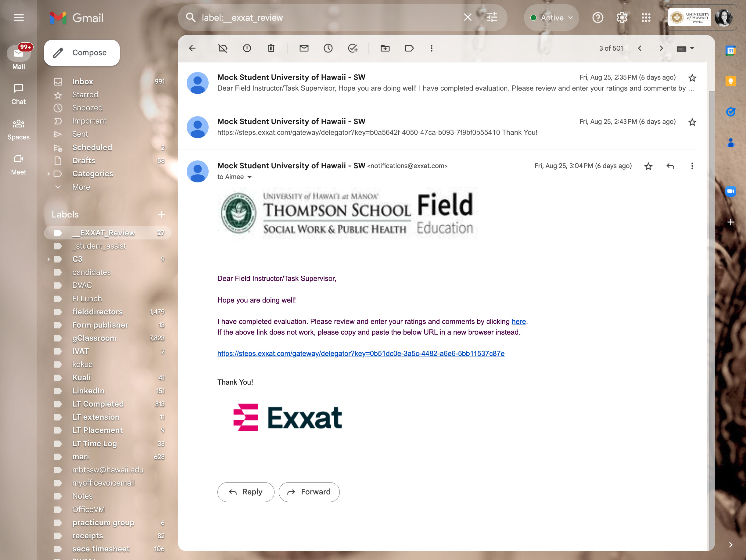The image size is (746, 560).
Task: Open the Active status dropdown
Action: tap(551, 18)
